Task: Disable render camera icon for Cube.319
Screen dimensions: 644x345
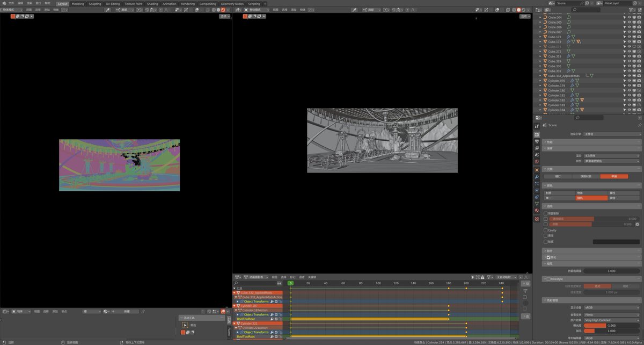Action: click(639, 56)
